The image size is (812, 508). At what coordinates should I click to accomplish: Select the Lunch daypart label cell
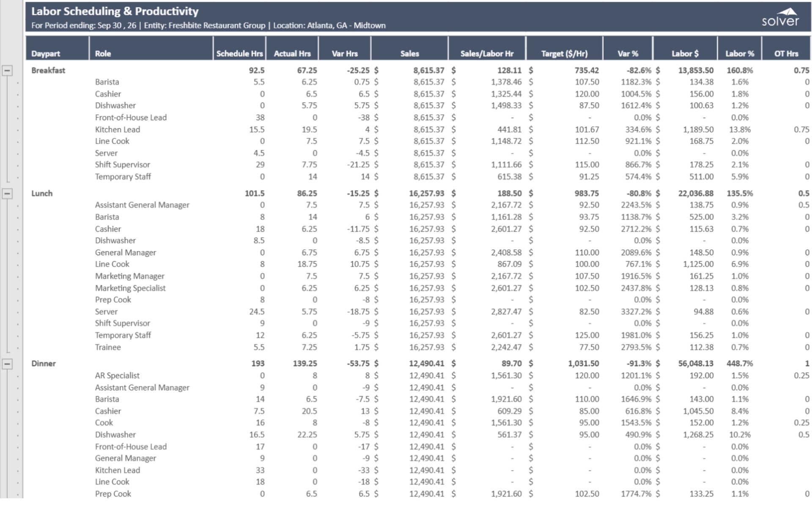click(x=42, y=193)
